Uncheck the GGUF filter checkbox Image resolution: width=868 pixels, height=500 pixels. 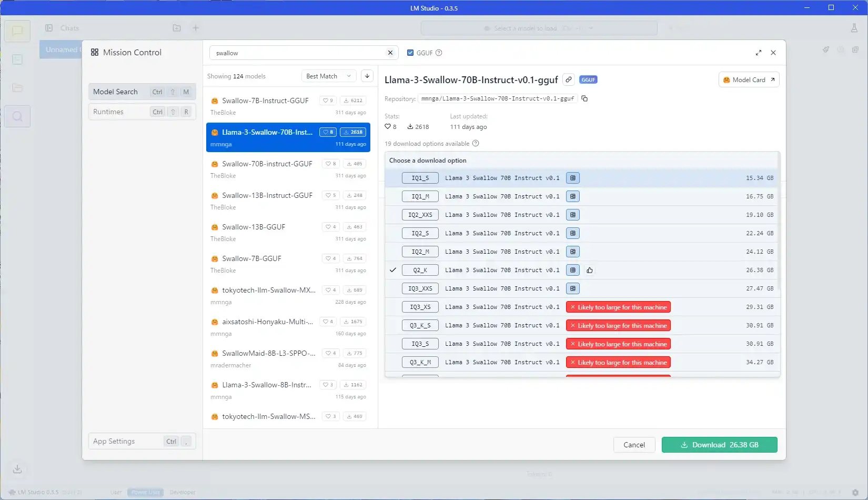[410, 53]
